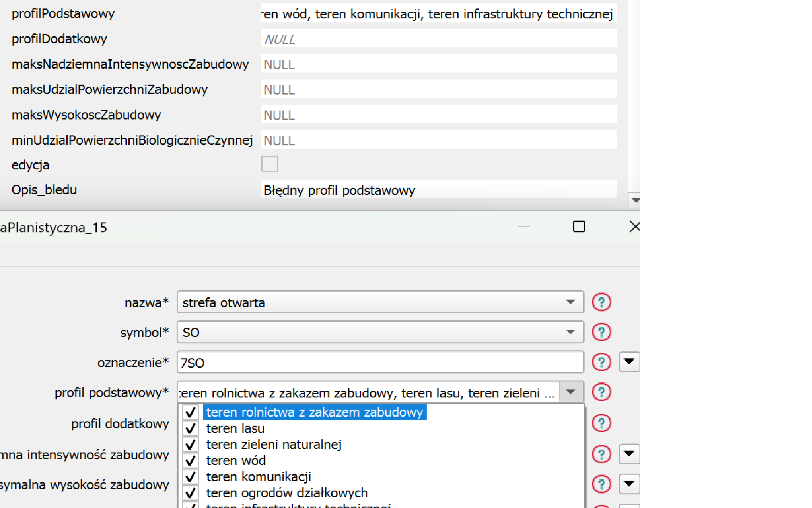The width and height of the screenshot is (812, 508).
Task: Click the help icon next to nazwa field
Action: coord(601,302)
